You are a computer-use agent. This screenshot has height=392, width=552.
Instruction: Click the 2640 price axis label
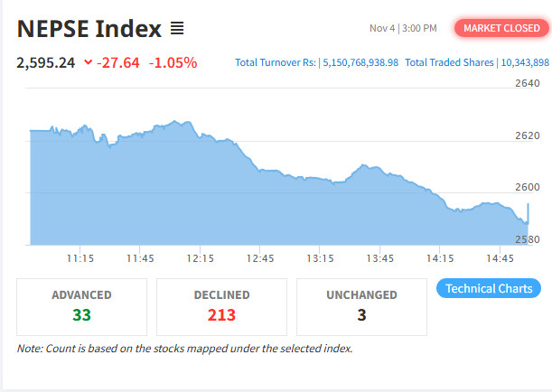[x=527, y=84]
